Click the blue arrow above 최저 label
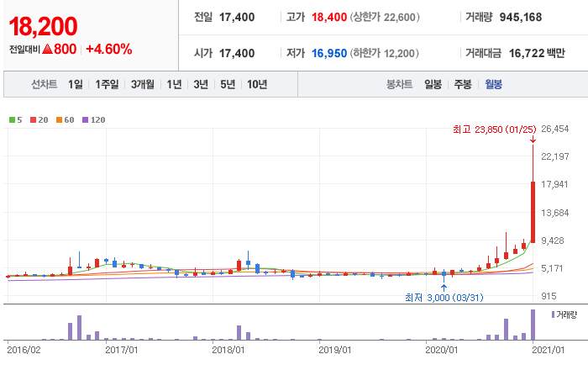 (x=444, y=288)
